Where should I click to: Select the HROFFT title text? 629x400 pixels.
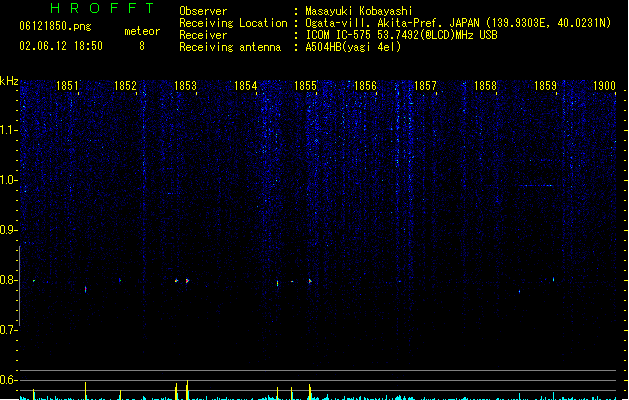103,8
